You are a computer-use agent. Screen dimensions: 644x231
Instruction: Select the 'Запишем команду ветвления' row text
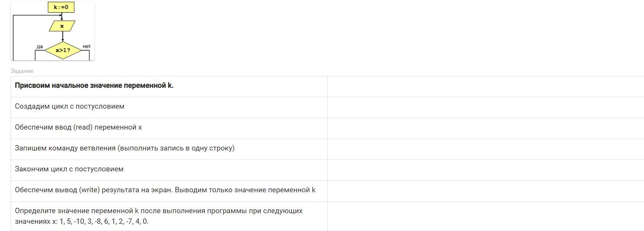pos(125,148)
